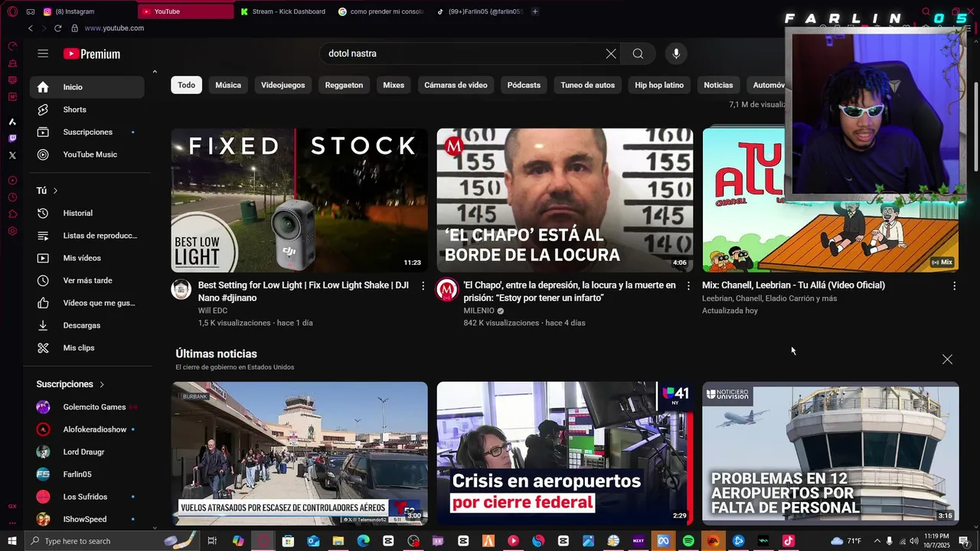
Task: Filter by Tuneo de autos chip
Action: point(587,85)
